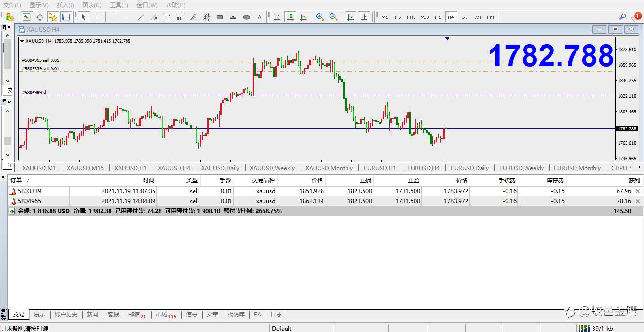Select the Fibonacci time zones tool

pyautogui.click(x=180, y=17)
